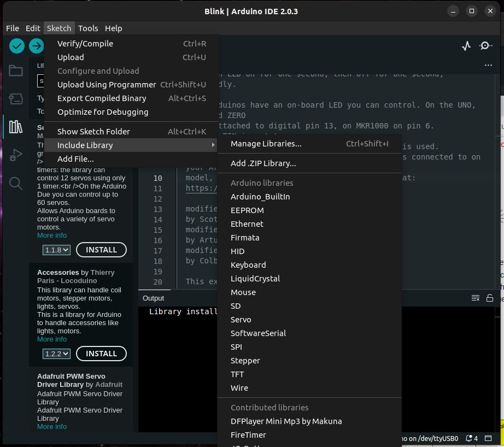This screenshot has height=447, width=504.
Task: Toggle Optimize for Debugging
Action: pyautogui.click(x=131, y=112)
